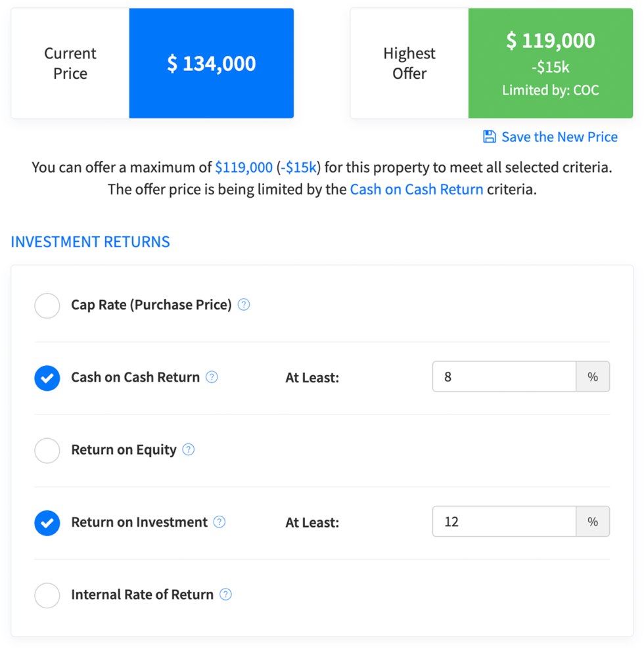This screenshot has height=651, width=644.
Task: Click the INVESTMENT RETURNS section header
Action: 90,242
